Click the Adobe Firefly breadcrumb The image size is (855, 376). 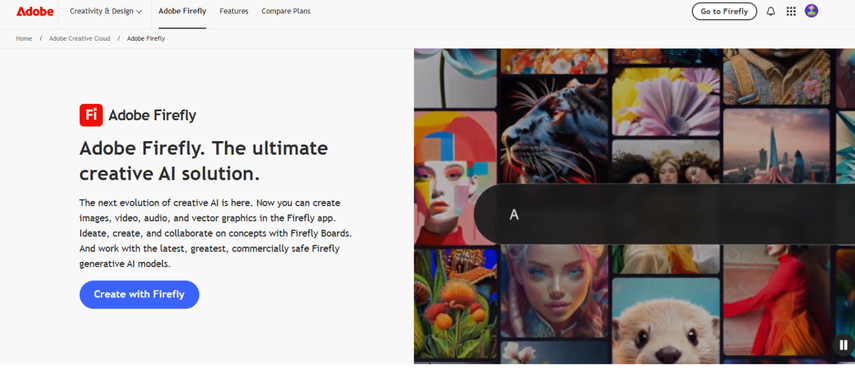146,39
